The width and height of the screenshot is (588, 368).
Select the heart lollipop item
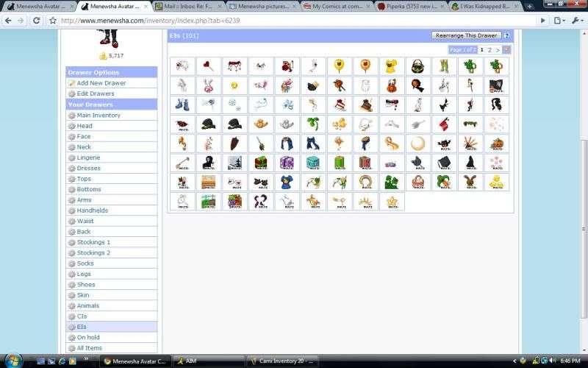click(209, 66)
